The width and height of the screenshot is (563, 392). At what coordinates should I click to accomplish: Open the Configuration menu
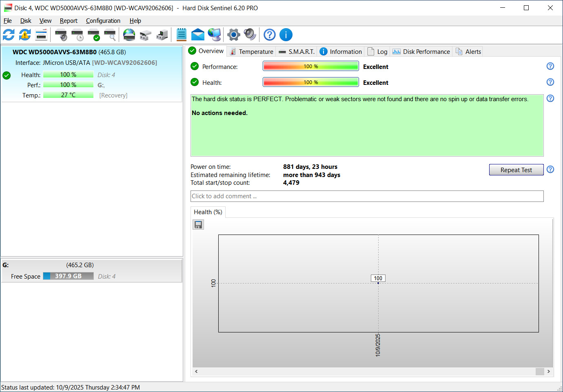click(103, 21)
